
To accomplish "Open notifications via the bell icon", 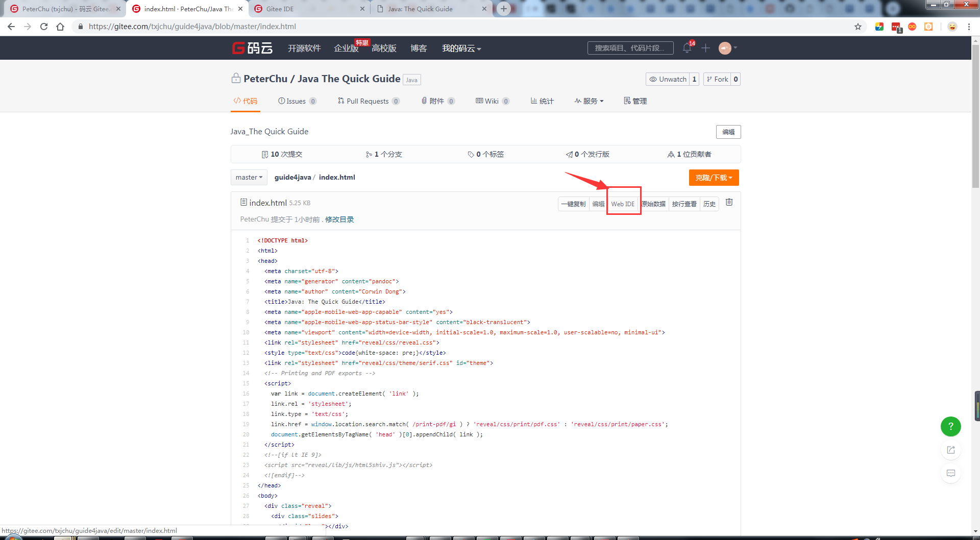I will click(x=687, y=48).
